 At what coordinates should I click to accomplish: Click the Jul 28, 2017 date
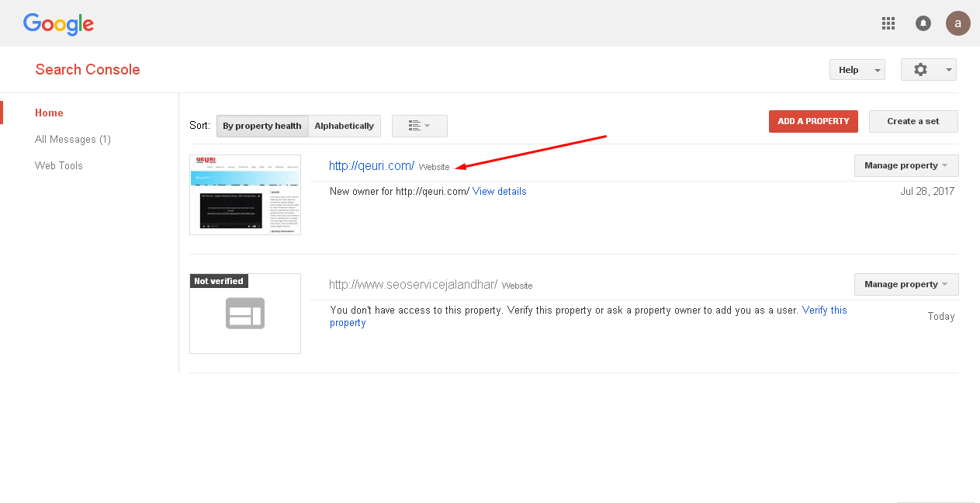pyautogui.click(x=927, y=191)
